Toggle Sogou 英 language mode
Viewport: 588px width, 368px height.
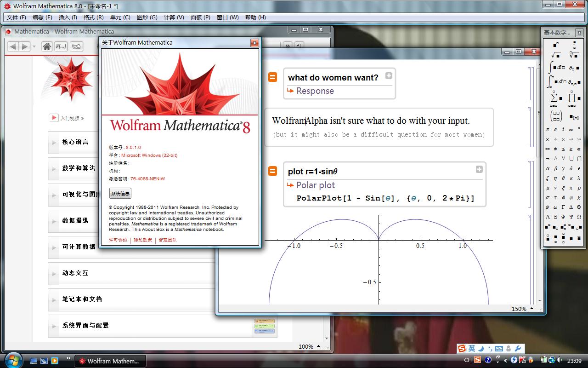472,349
